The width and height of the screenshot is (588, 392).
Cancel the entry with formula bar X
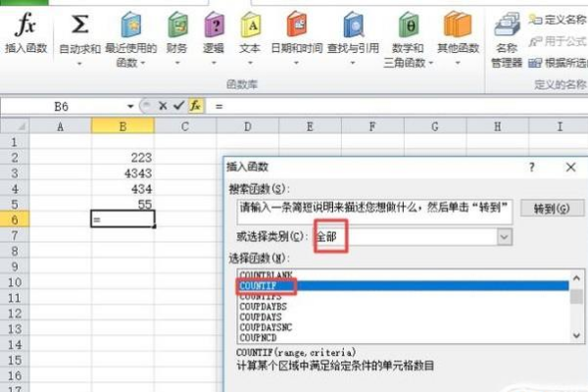click(x=163, y=106)
